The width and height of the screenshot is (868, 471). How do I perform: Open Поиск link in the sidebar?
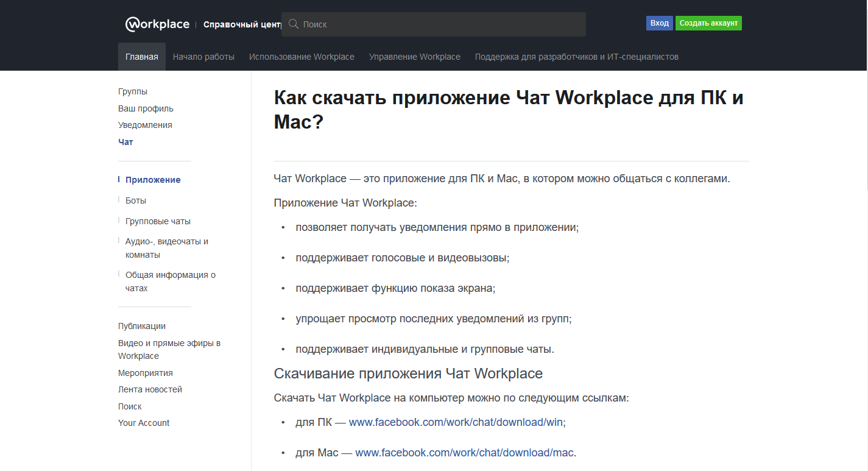click(130, 406)
